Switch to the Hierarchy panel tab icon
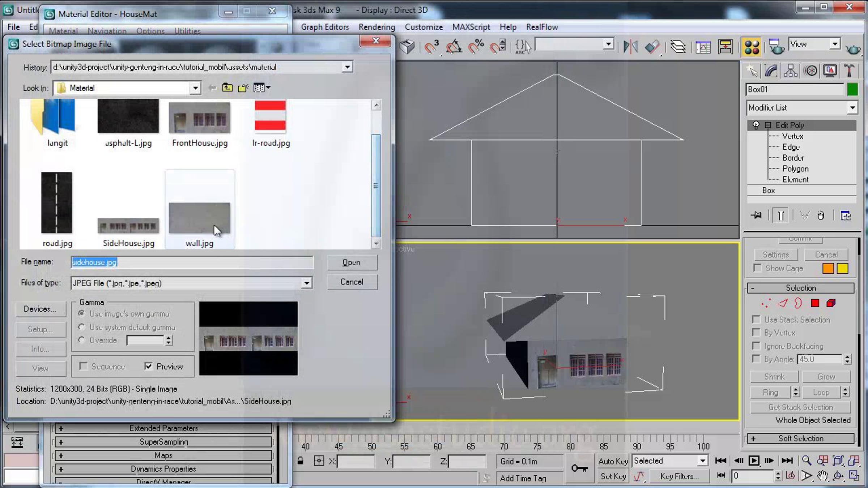This screenshot has width=868, height=488. (x=791, y=71)
